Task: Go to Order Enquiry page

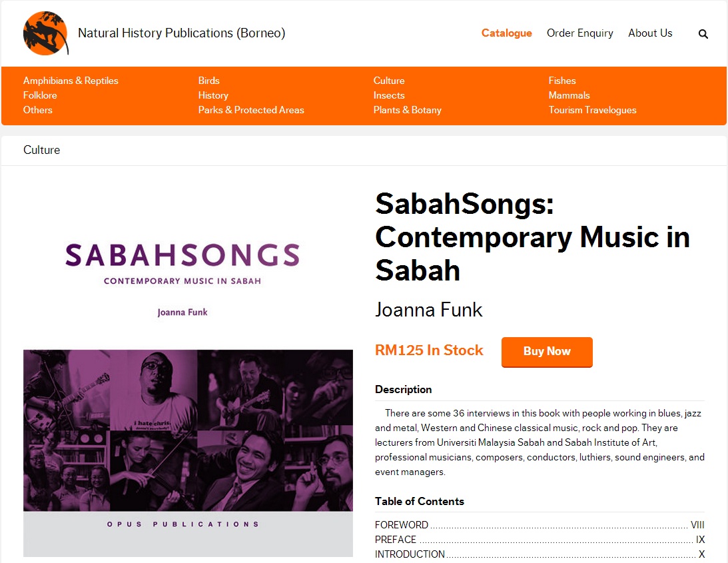Action: (579, 33)
